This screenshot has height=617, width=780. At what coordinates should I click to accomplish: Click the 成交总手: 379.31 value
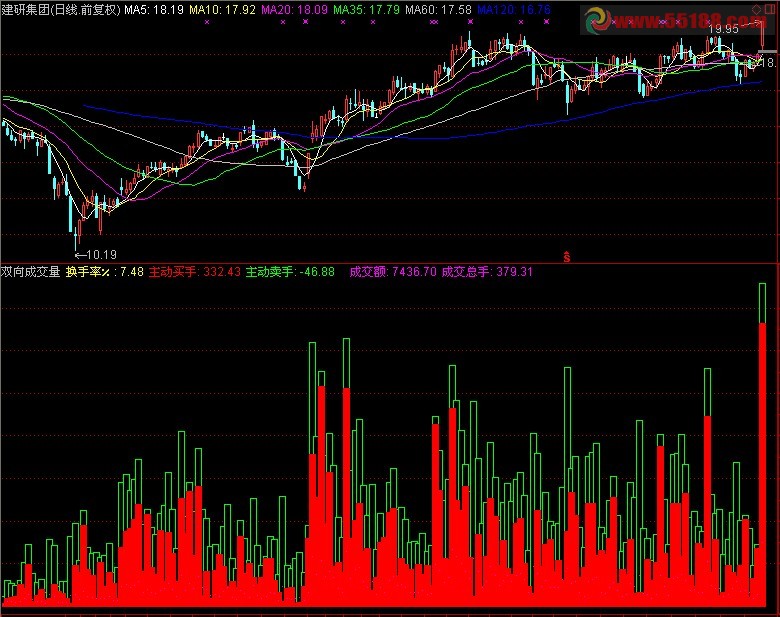point(487,272)
